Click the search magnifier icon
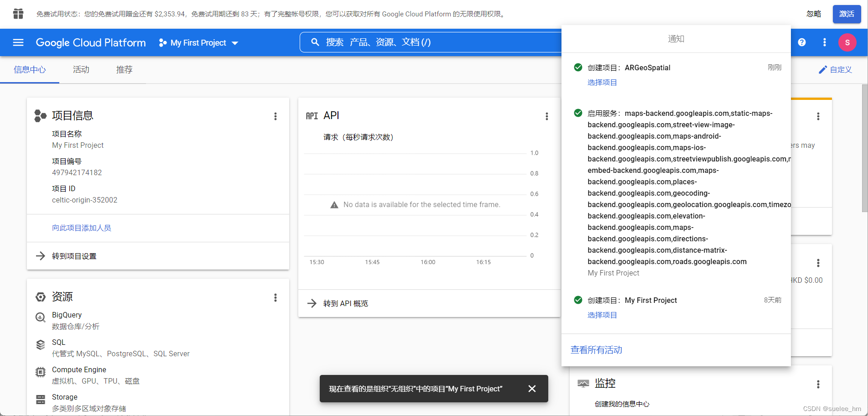Viewport: 868px width, 416px height. [x=315, y=42]
